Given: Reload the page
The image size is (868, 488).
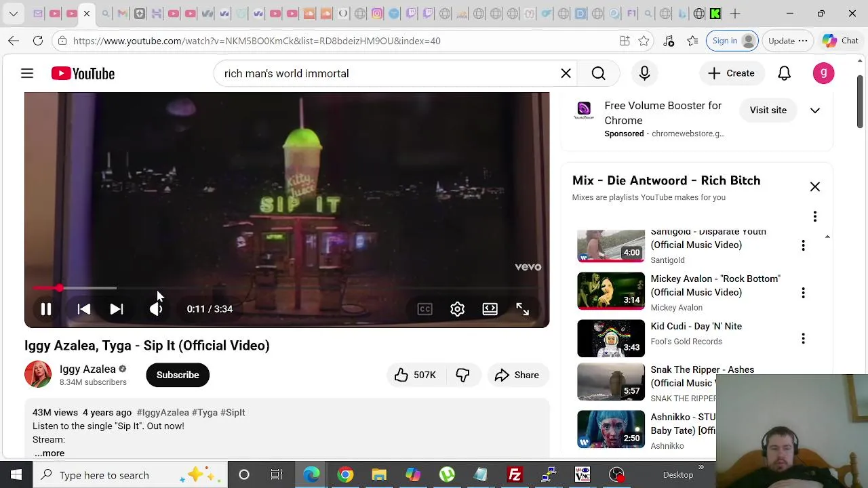Looking at the screenshot, I should tap(38, 41).
